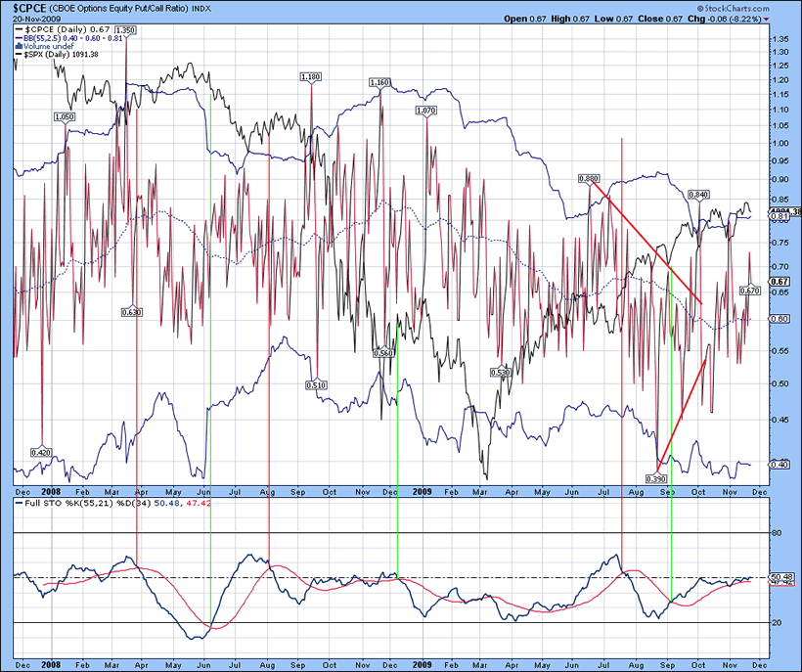Click the 0.880 callout near the trendline
This screenshot has height=672, width=802.
pos(589,179)
